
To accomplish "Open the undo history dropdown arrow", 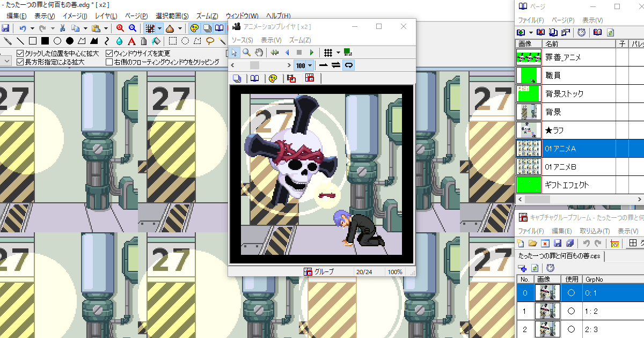I will point(32,28).
